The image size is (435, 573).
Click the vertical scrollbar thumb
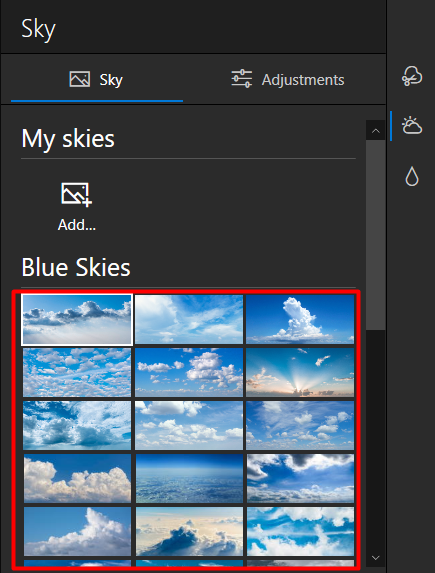click(375, 235)
